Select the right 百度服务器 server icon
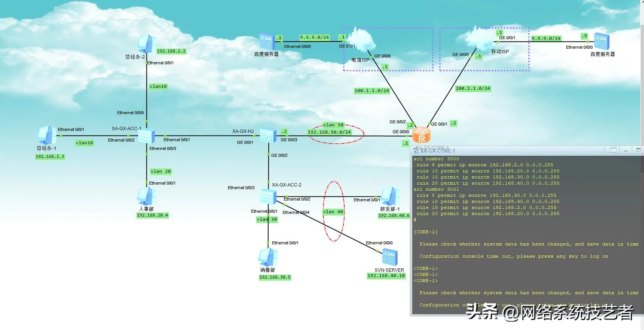 point(601,41)
